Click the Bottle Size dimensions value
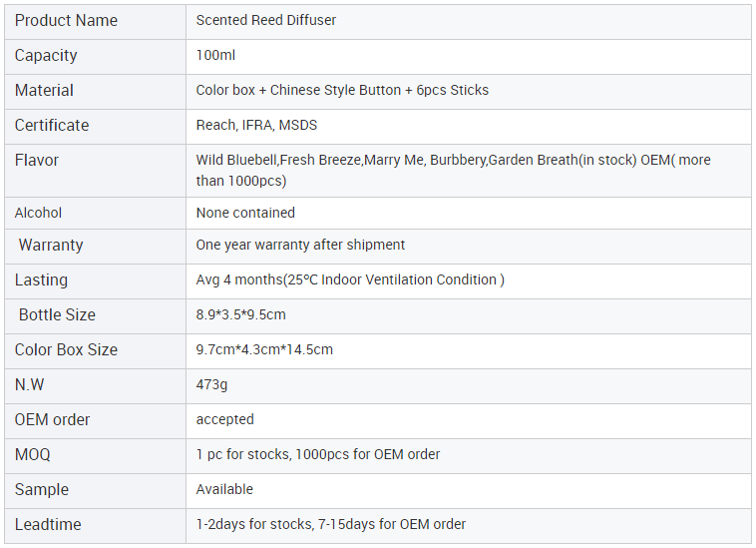The image size is (756, 548). [x=240, y=315]
